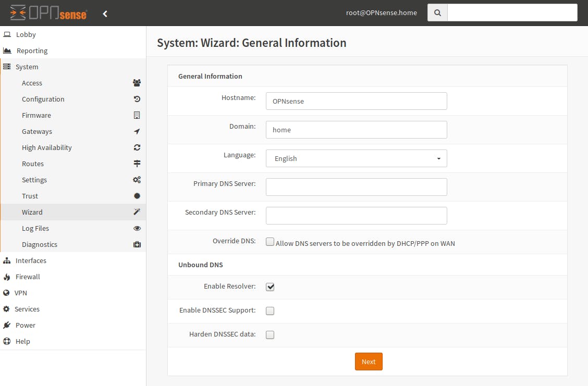This screenshot has height=386, width=588.
Task: Click the Settings gears icon
Action: (x=137, y=180)
